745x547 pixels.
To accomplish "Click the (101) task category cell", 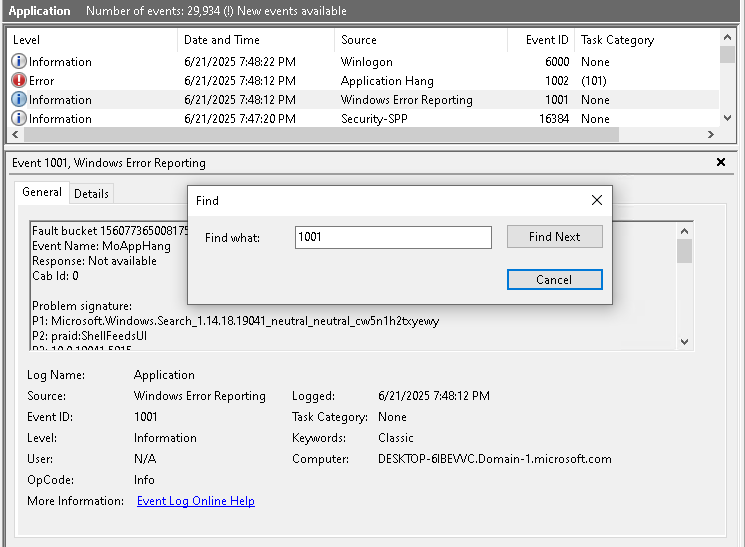I will [x=594, y=81].
